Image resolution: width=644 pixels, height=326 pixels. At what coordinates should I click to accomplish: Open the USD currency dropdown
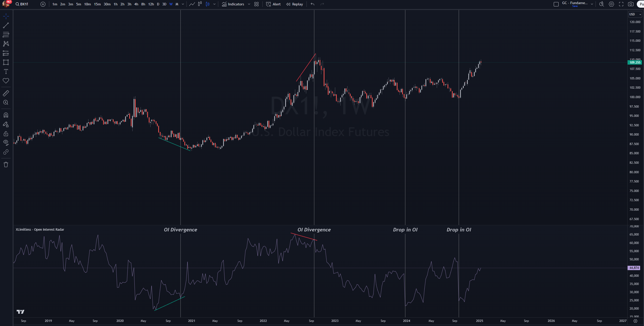(x=635, y=14)
